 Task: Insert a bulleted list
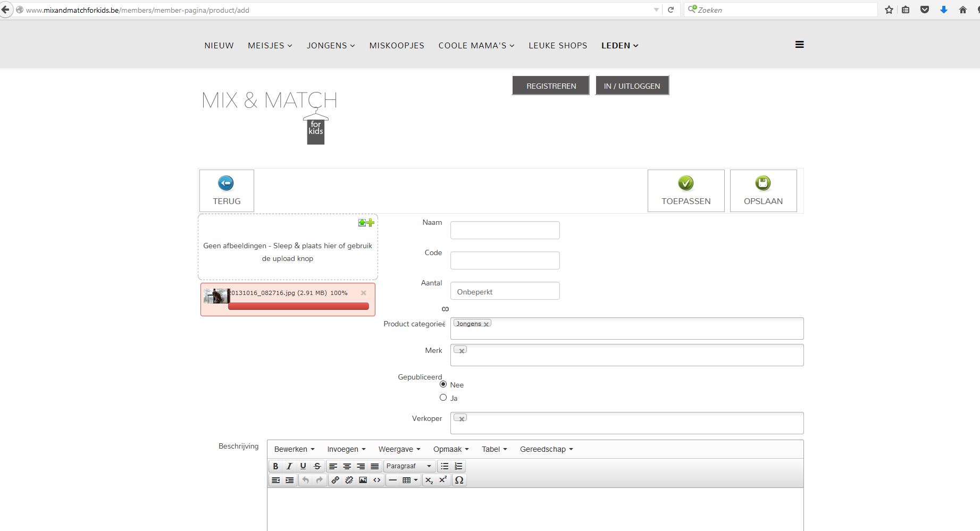coord(445,466)
